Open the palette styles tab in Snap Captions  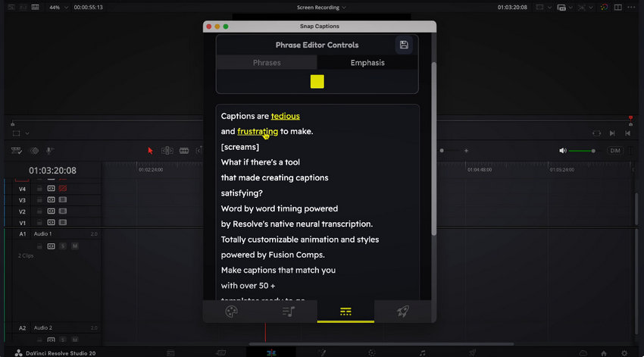231,312
